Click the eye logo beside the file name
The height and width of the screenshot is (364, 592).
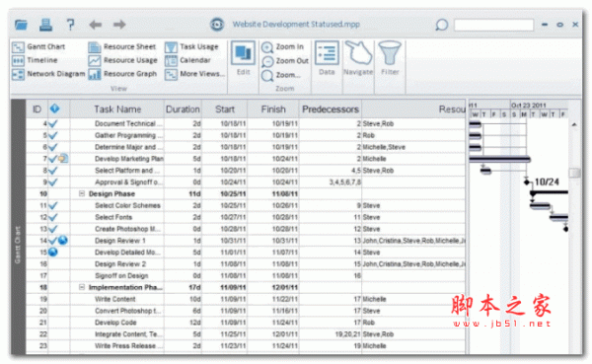(217, 25)
